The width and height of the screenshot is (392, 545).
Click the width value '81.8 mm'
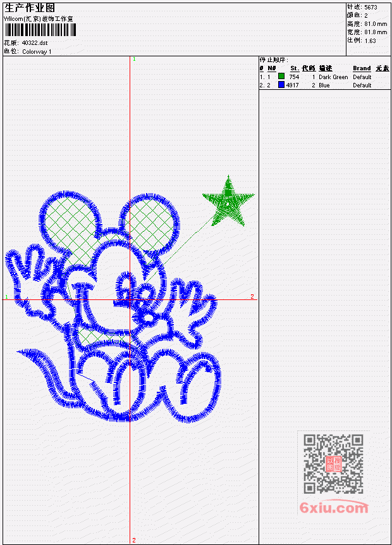point(376,32)
